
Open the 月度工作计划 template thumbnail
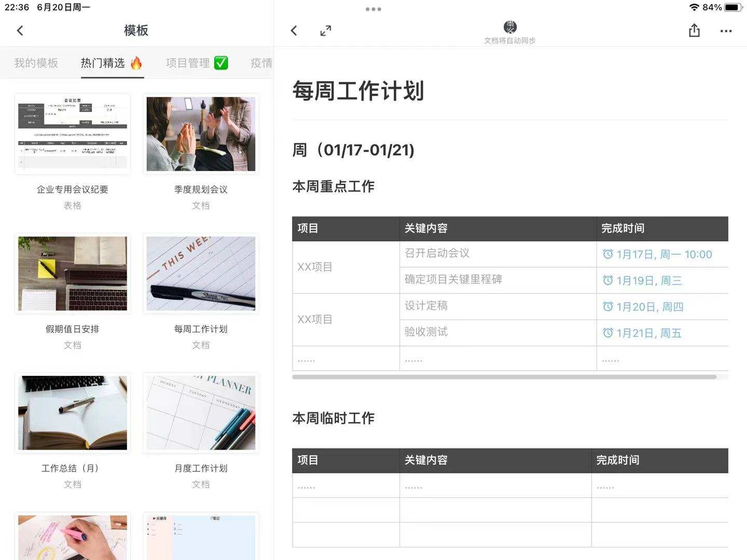201,412
